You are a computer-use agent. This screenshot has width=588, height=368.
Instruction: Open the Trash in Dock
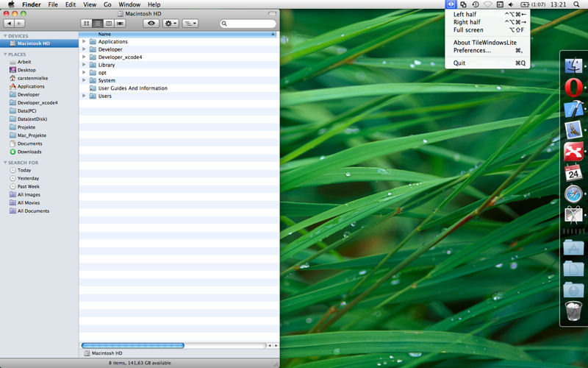(573, 311)
